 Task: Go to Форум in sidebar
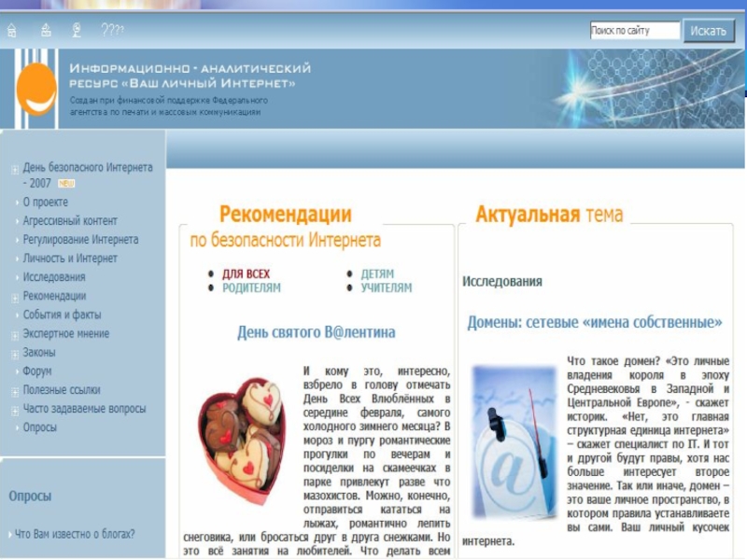(37, 371)
